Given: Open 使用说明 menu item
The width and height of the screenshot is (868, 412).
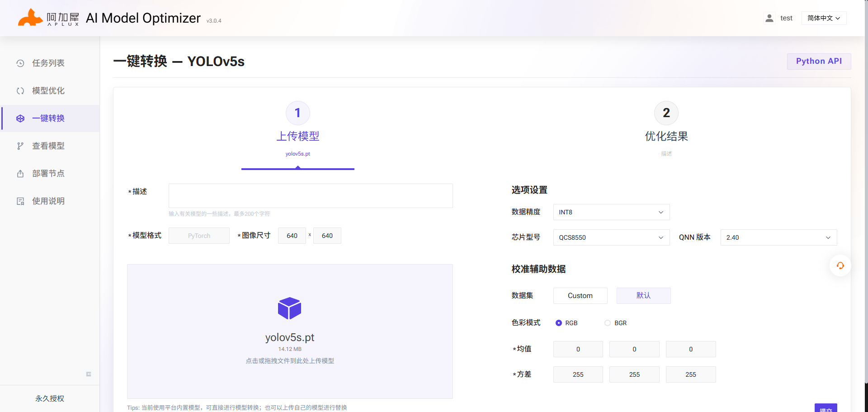Looking at the screenshot, I should pyautogui.click(x=50, y=201).
